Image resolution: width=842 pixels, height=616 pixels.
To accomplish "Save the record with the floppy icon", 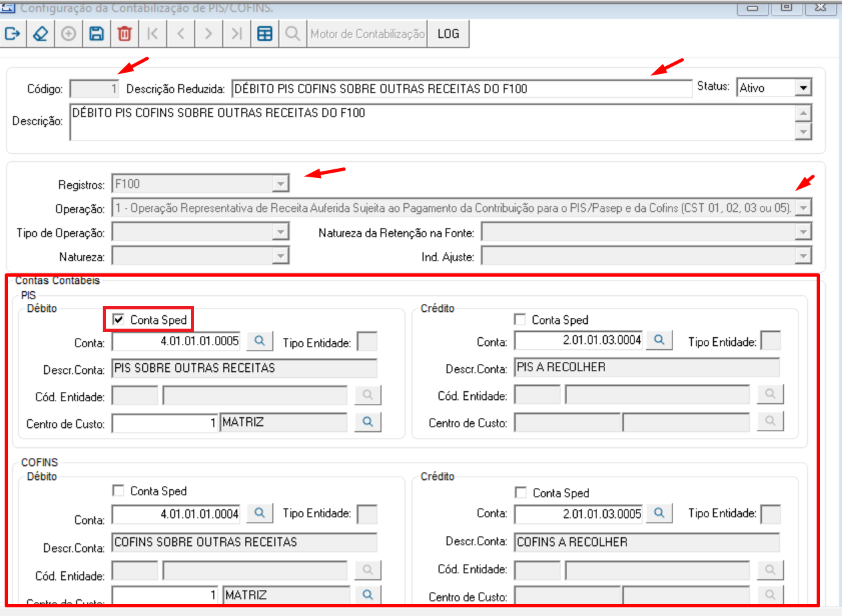I will [x=96, y=34].
